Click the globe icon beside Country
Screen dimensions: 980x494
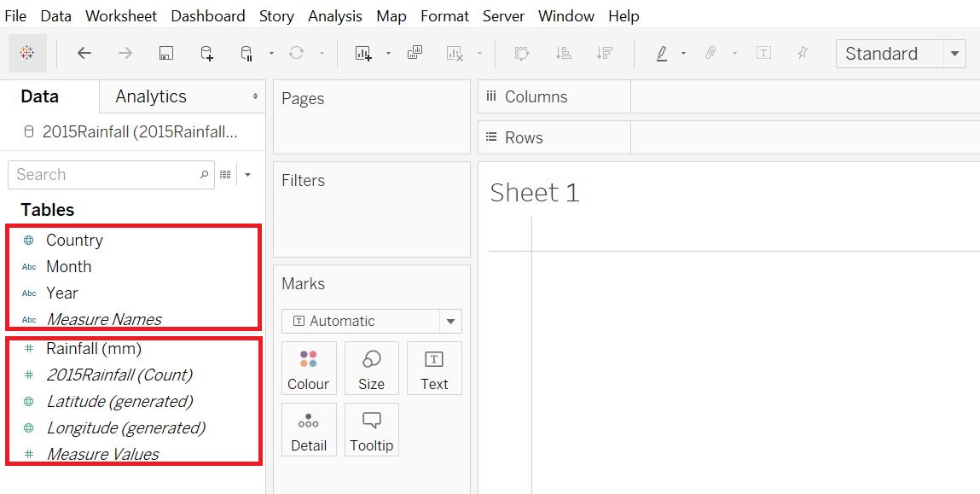[x=28, y=240]
